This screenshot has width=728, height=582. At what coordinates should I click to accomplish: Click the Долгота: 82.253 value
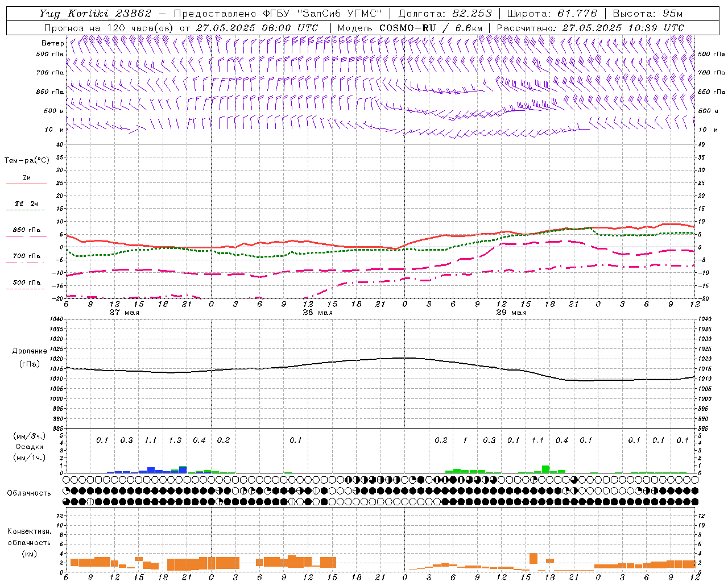coord(445,14)
